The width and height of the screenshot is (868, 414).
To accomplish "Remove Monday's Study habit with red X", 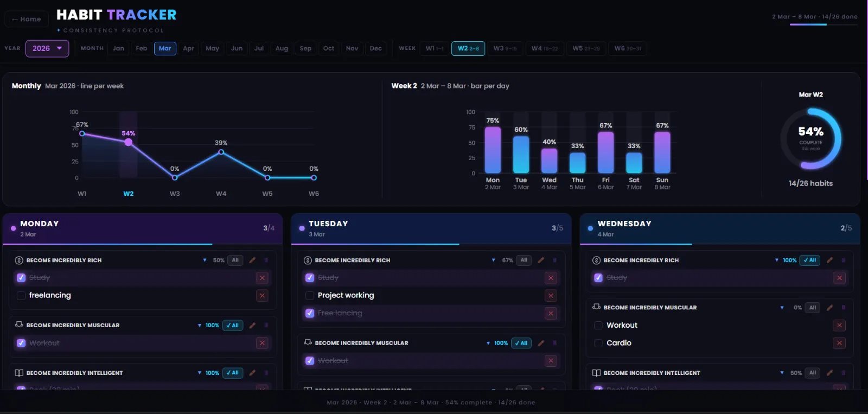I will 262,278.
